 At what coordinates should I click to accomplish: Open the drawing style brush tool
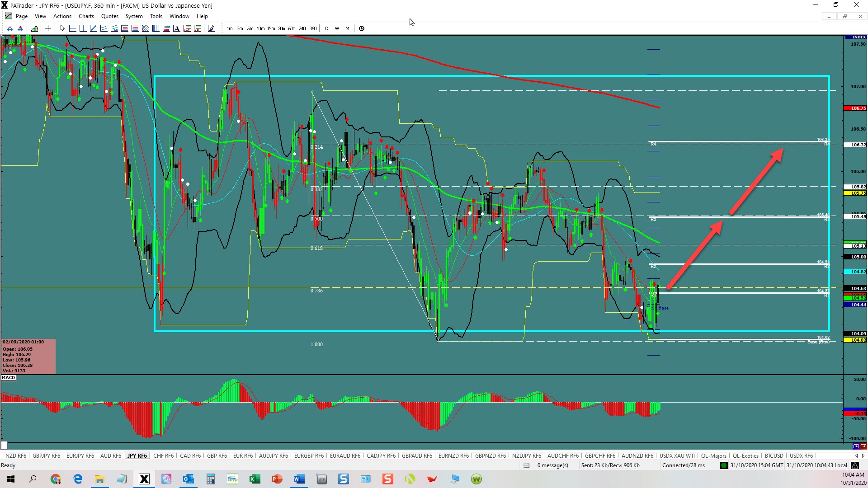click(x=212, y=28)
